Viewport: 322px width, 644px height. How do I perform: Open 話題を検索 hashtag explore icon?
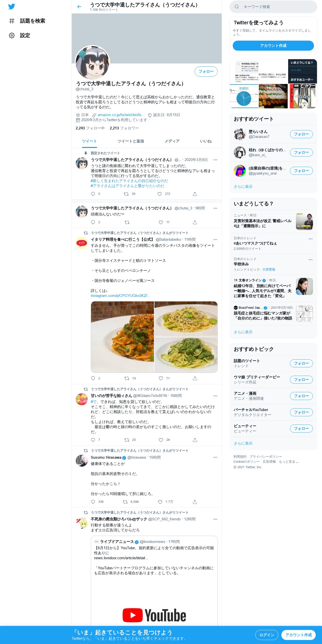click(12, 21)
